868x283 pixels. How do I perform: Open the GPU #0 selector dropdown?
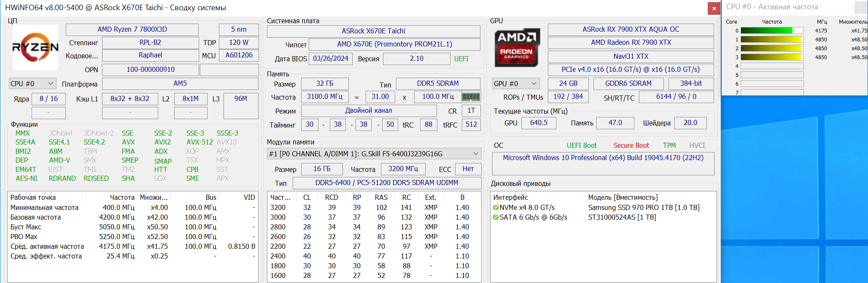click(x=516, y=84)
